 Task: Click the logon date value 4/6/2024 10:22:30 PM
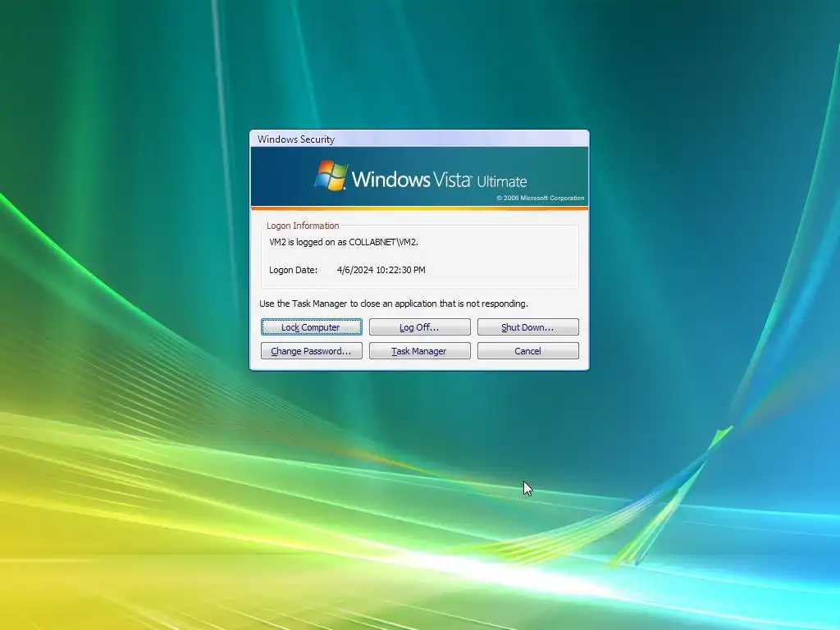pyautogui.click(x=381, y=270)
